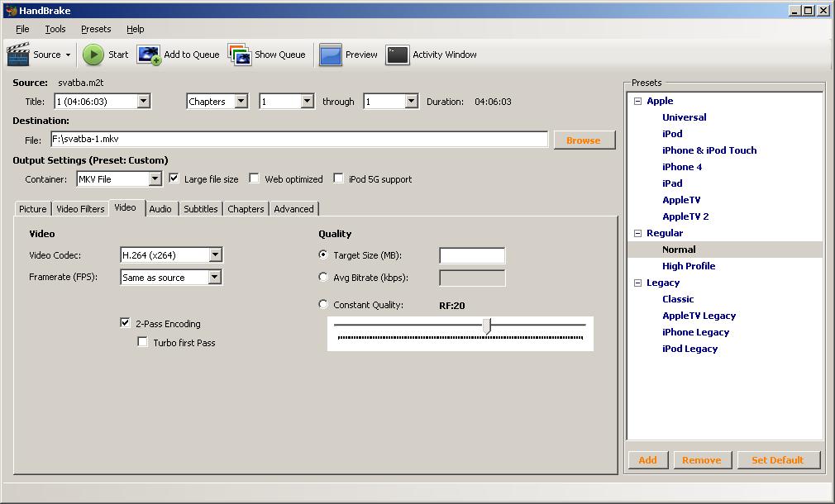835x504 pixels.
Task: Click the Add to Queue icon
Action: tap(149, 55)
